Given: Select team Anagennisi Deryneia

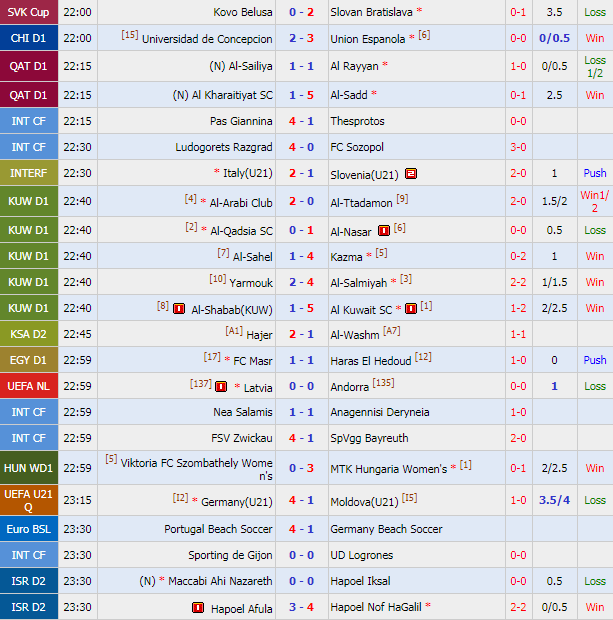Looking at the screenshot, I should click(380, 412).
